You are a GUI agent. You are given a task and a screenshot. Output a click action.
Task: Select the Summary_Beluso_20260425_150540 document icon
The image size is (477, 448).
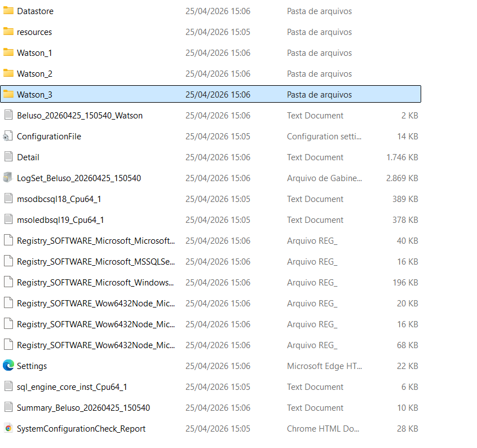point(8,407)
